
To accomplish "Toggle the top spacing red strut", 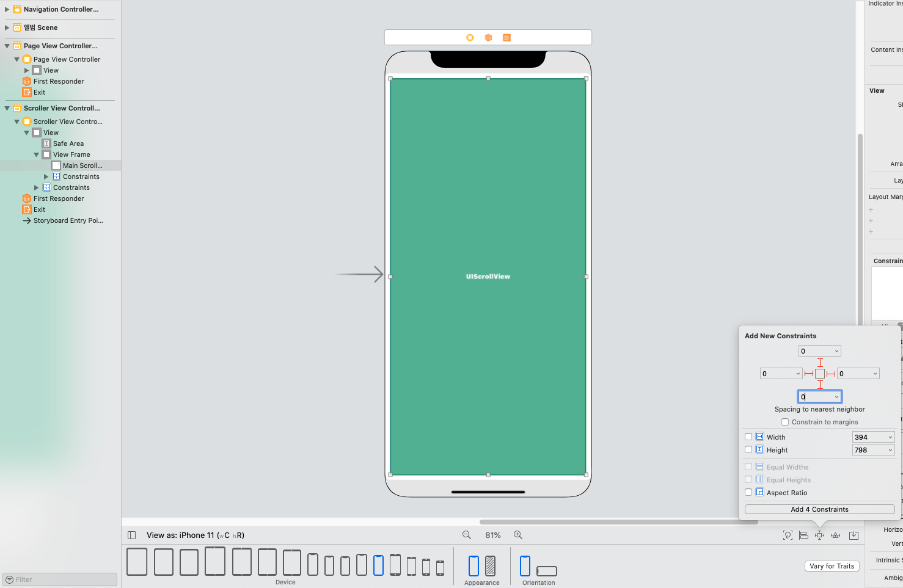I will pyautogui.click(x=820, y=363).
